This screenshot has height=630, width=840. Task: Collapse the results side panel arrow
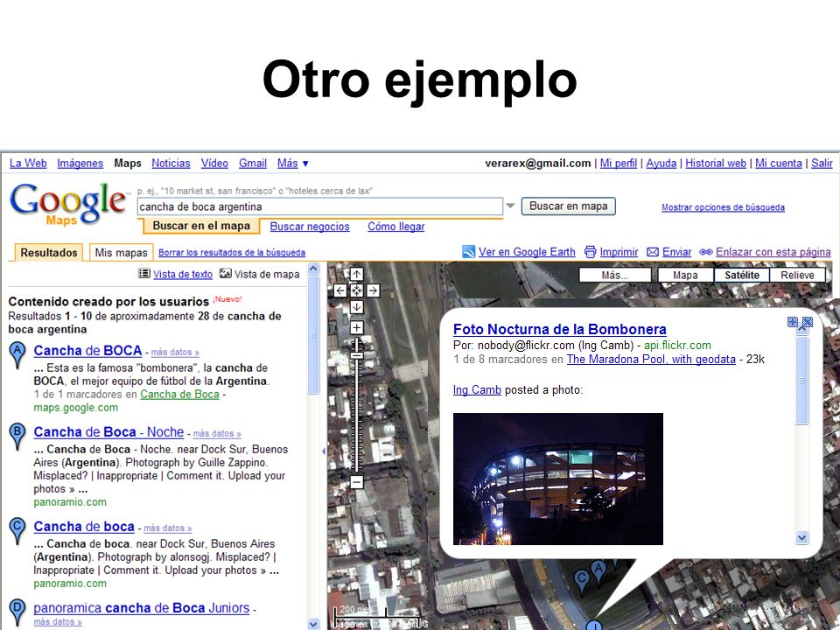324,451
